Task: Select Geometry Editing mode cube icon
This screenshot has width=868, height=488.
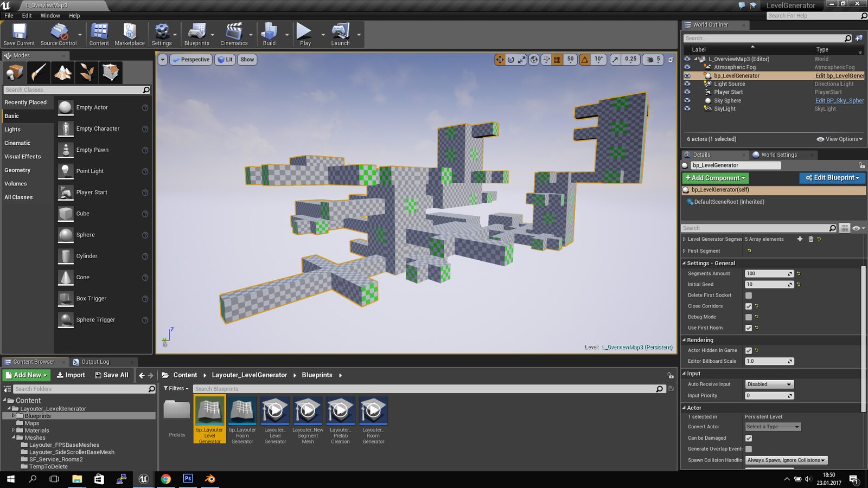Action: [110, 72]
